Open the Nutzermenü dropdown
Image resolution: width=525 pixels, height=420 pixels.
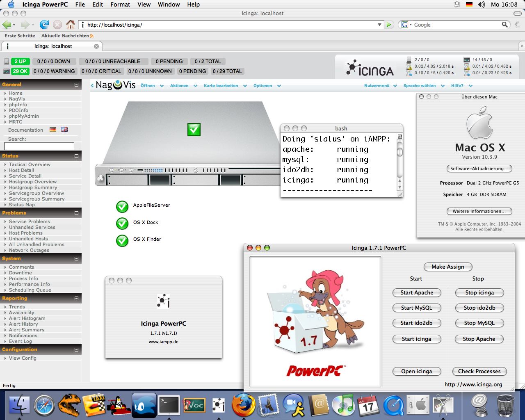pyautogui.click(x=381, y=85)
